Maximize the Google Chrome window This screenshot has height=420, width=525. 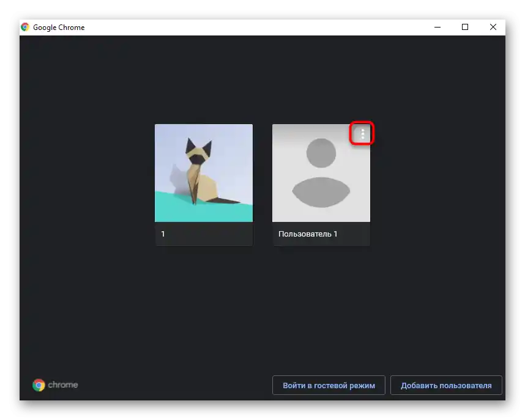(465, 27)
